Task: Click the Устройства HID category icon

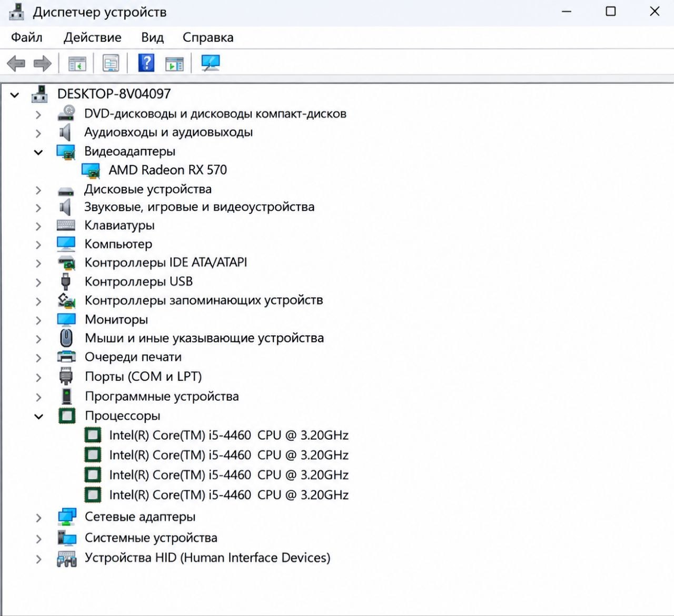Action: point(67,558)
